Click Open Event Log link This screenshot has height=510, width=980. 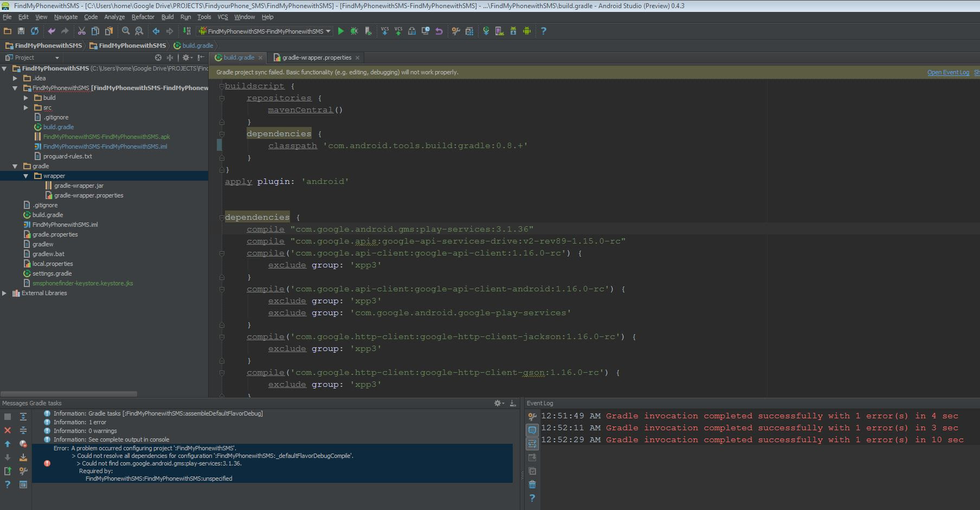(x=948, y=72)
